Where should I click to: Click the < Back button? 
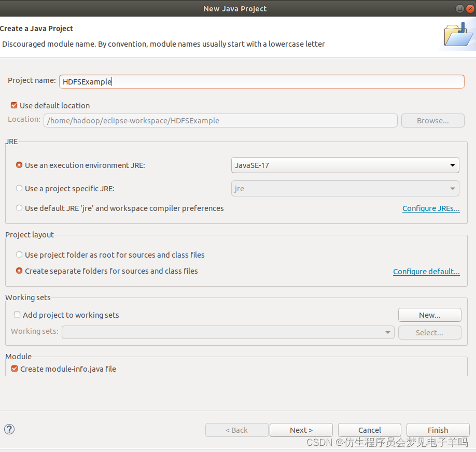click(x=237, y=430)
